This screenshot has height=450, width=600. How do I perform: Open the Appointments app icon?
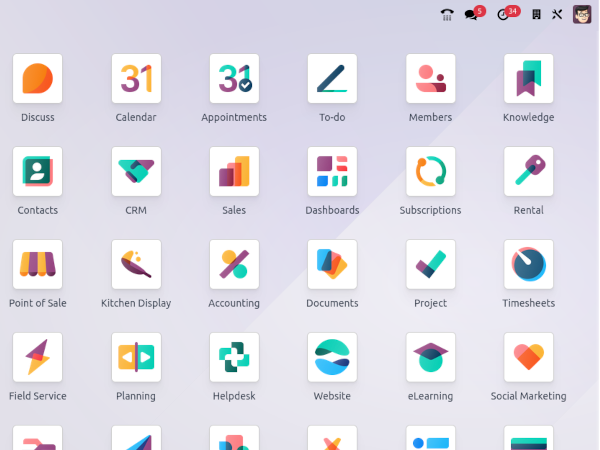[x=234, y=78]
